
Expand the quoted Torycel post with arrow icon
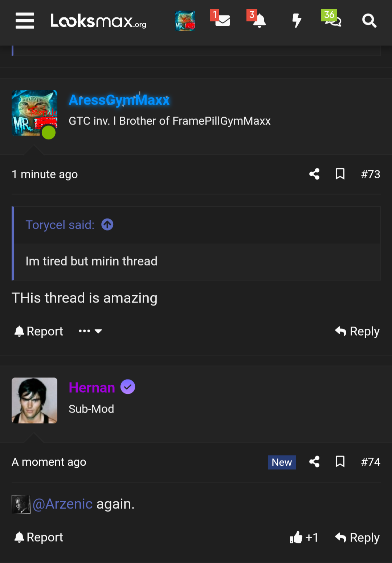pyautogui.click(x=107, y=225)
